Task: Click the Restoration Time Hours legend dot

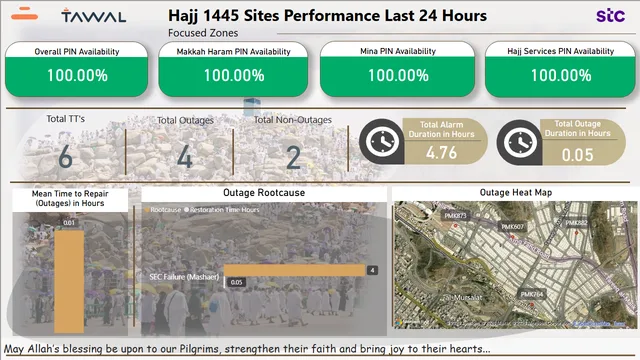Action: (x=187, y=210)
